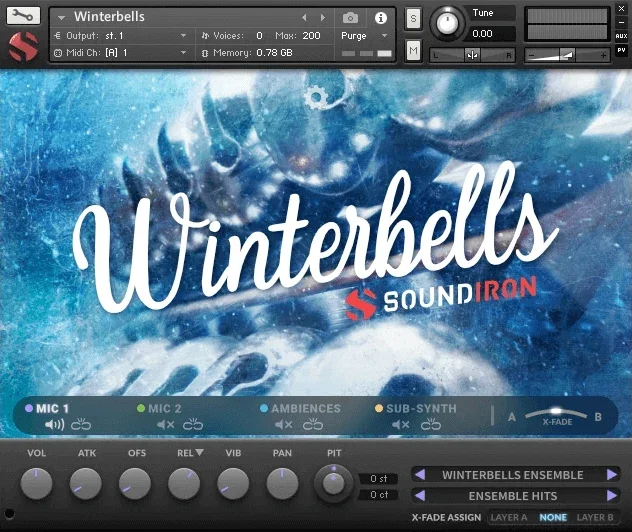Click the Mic 2 link icon
632x532 pixels.
pos(193,424)
